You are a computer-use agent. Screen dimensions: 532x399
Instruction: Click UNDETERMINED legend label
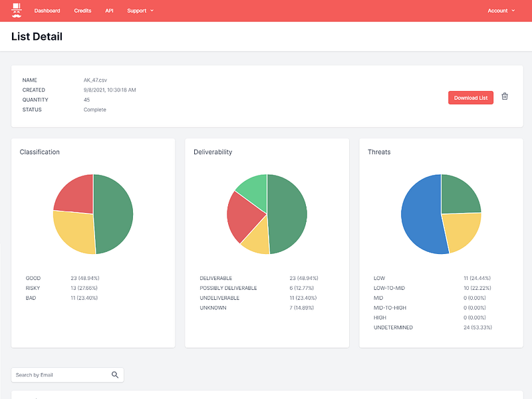[x=393, y=327]
